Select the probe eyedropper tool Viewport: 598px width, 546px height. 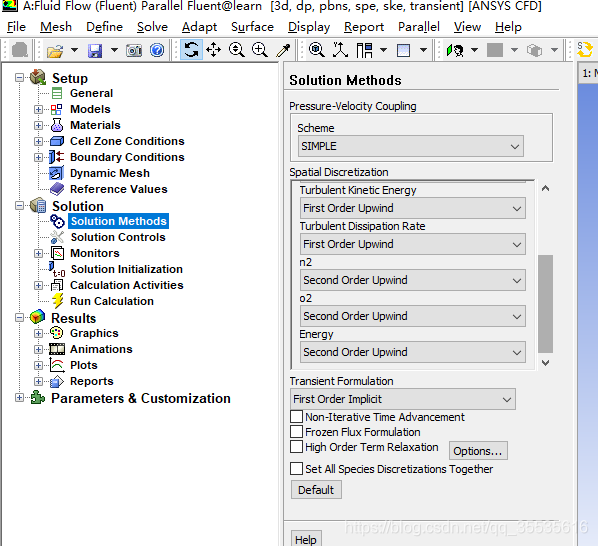pos(283,50)
